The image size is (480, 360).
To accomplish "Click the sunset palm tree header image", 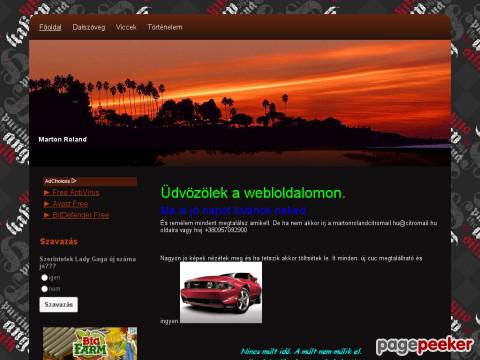I will click(240, 103).
